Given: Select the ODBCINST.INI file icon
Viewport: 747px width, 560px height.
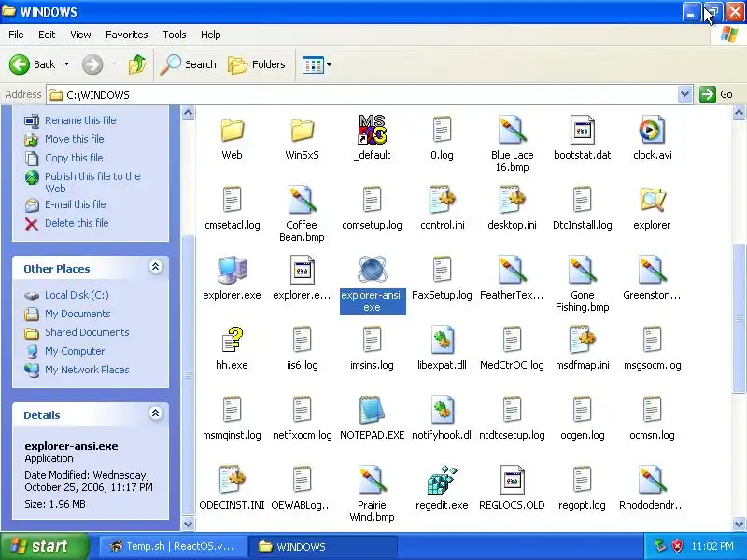Looking at the screenshot, I should pyautogui.click(x=232, y=480).
